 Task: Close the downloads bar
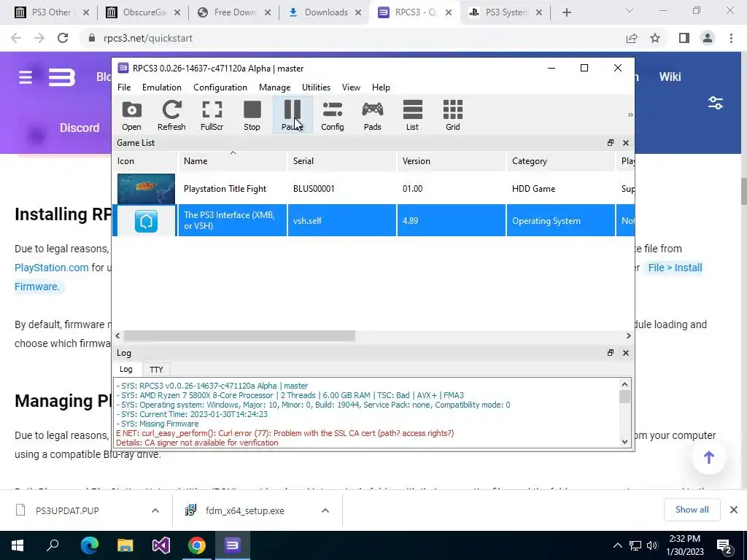pos(734,510)
